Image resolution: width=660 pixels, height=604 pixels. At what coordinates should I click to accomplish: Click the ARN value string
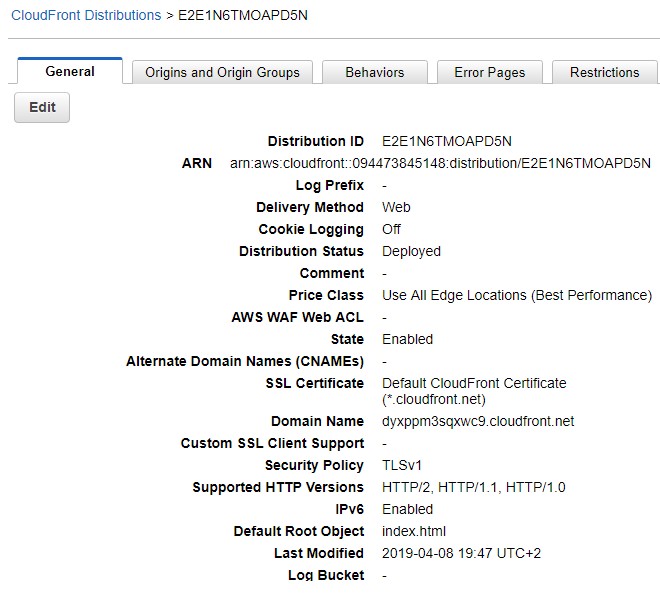pyautogui.click(x=440, y=164)
